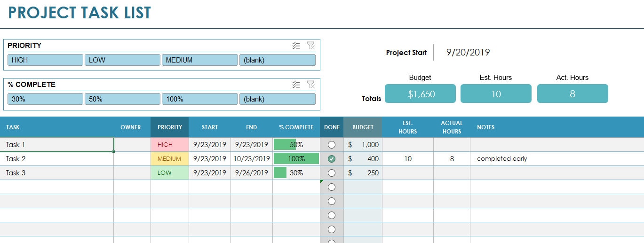Select the (blank) % complete filter

click(x=278, y=99)
